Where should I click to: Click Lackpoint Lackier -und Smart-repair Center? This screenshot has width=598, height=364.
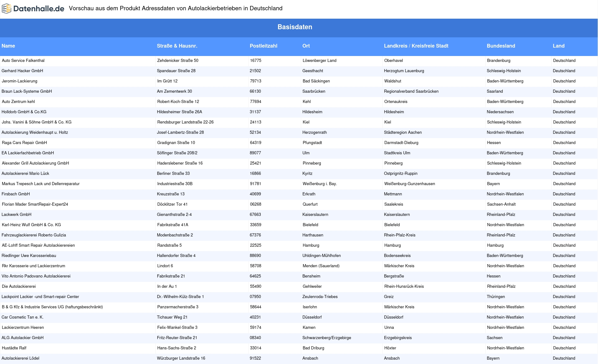40,297
